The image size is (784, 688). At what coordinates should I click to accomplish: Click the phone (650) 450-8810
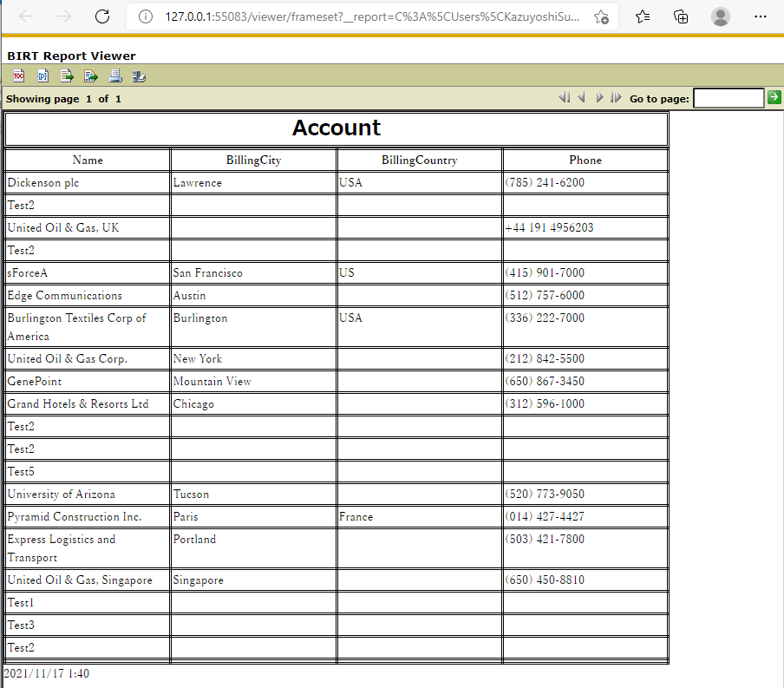[545, 580]
